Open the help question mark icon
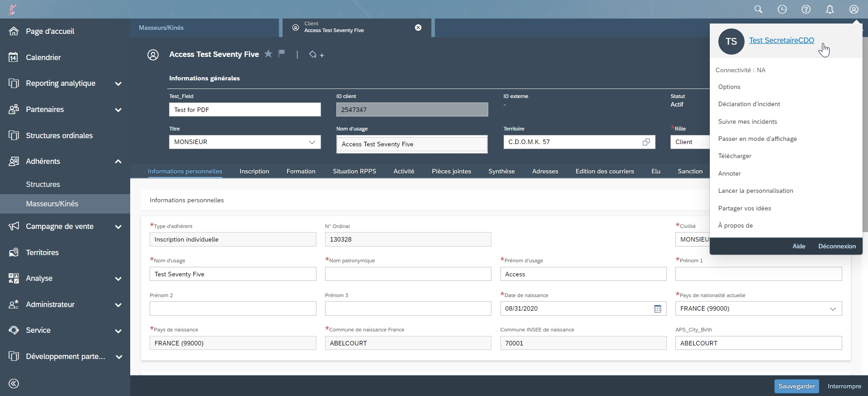Image resolution: width=868 pixels, height=396 pixels. [806, 9]
